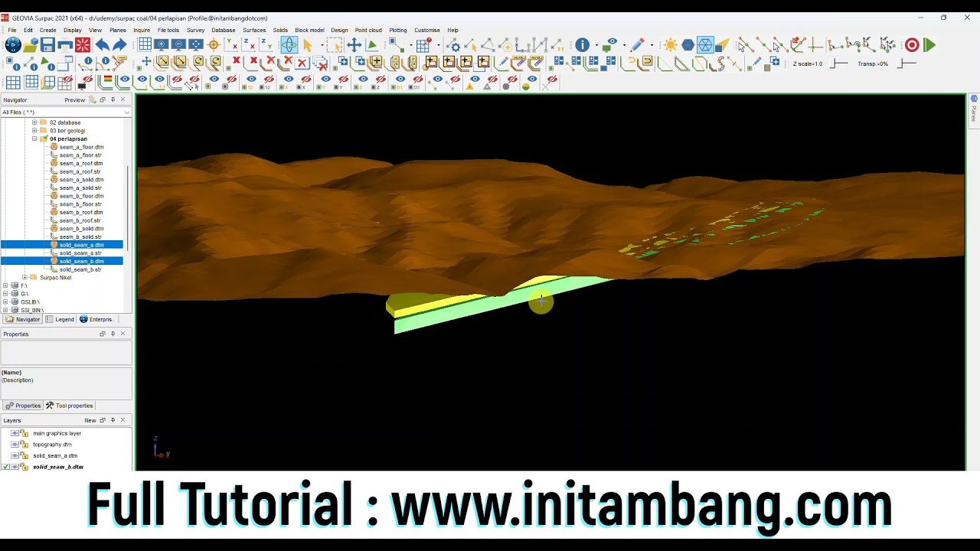Toggle visibility of solid_seam_a.dtm layer
The height and width of the screenshot is (551, 980).
(15, 456)
